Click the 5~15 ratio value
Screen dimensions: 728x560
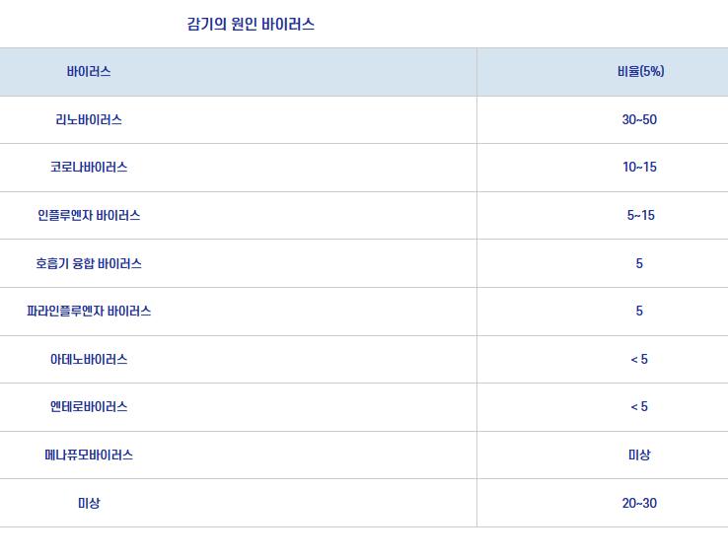(639, 215)
